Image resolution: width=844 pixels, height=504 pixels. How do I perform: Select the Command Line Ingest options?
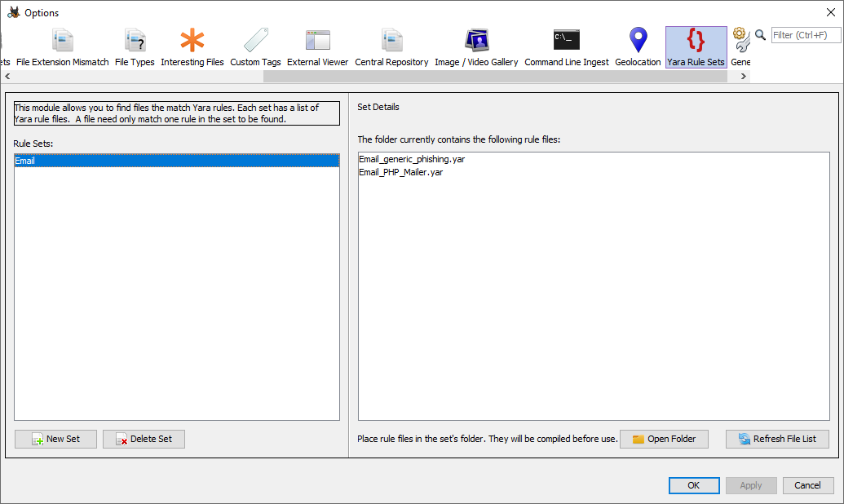(566, 47)
